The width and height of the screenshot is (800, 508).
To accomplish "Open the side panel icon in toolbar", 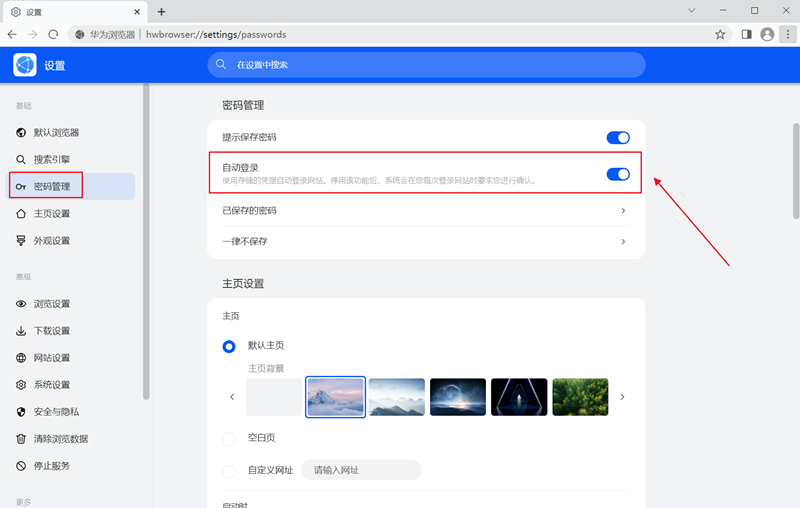I will tap(746, 34).
